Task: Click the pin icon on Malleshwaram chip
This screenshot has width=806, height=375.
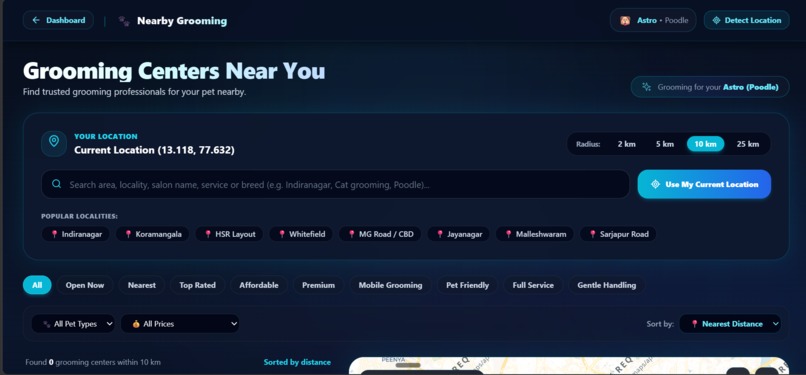Action: click(x=508, y=234)
